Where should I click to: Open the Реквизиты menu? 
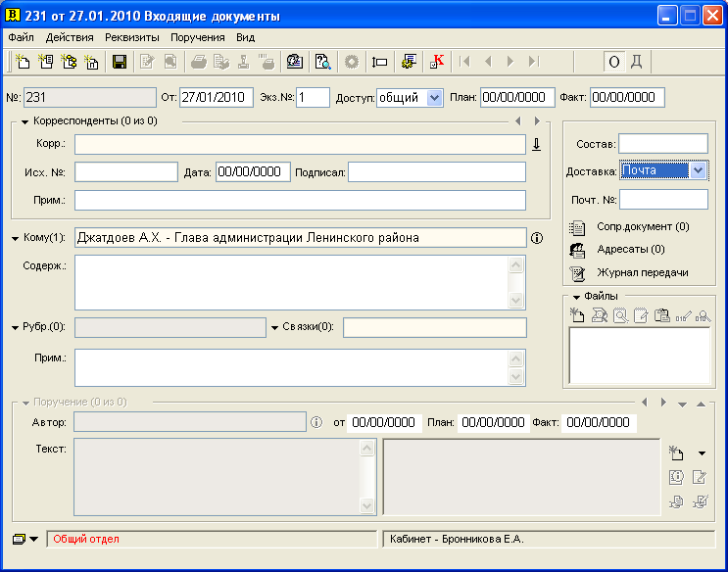(132, 37)
